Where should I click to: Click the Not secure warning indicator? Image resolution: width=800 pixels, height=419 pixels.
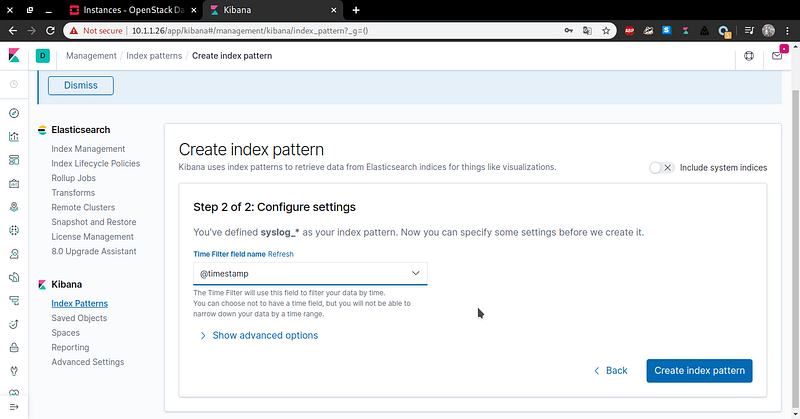coord(96,31)
